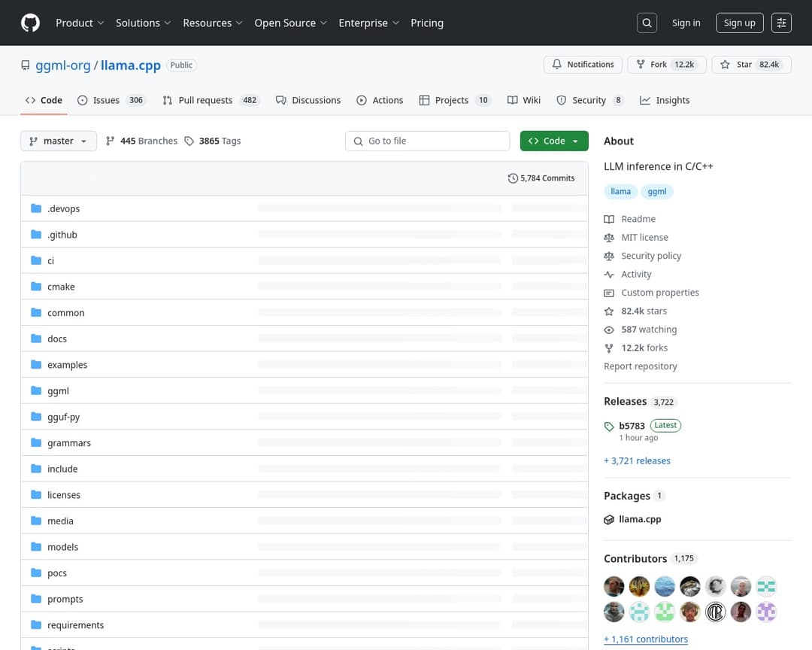View the 445 Branches link
The width and height of the screenshot is (812, 650).
tap(142, 141)
